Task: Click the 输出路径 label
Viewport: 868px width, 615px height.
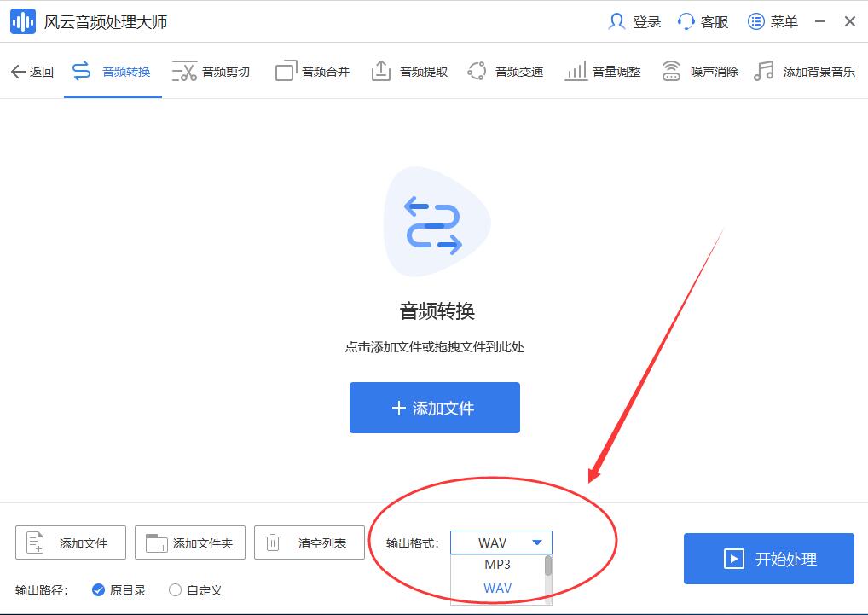Action: point(42,590)
